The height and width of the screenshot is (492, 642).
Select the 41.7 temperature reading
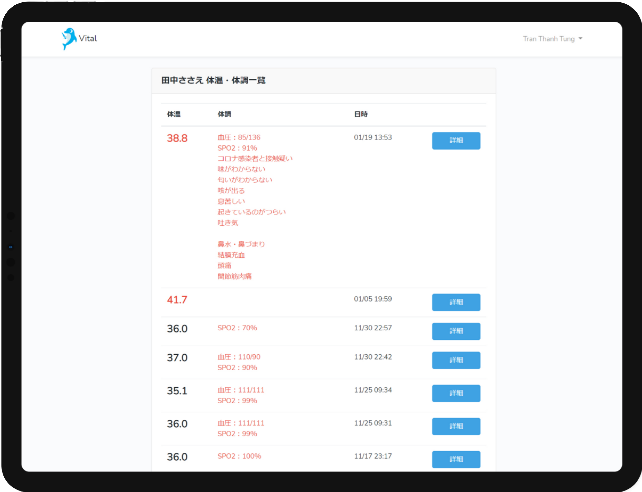point(177,299)
